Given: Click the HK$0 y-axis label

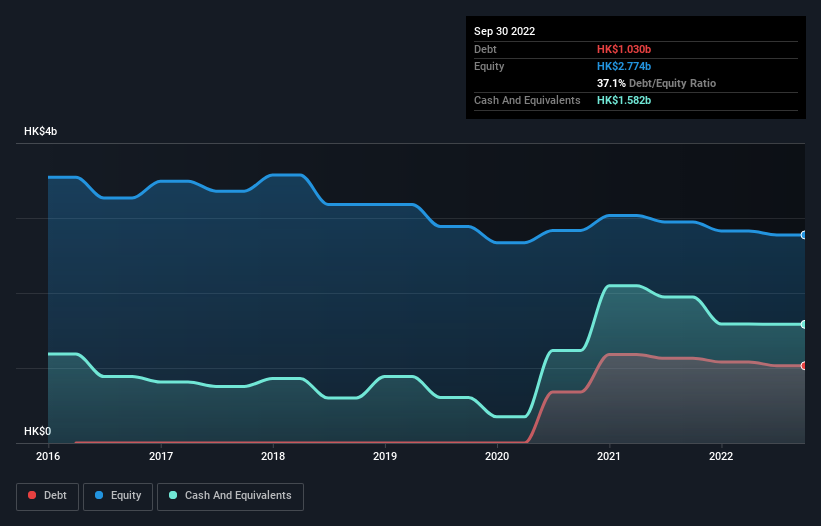Looking at the screenshot, I should pos(38,431).
